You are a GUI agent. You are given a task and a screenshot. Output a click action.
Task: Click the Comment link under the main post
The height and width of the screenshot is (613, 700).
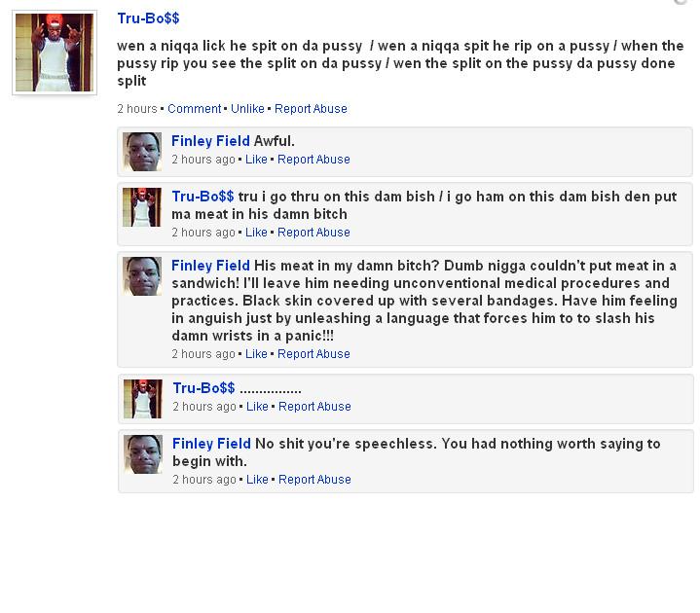195,109
